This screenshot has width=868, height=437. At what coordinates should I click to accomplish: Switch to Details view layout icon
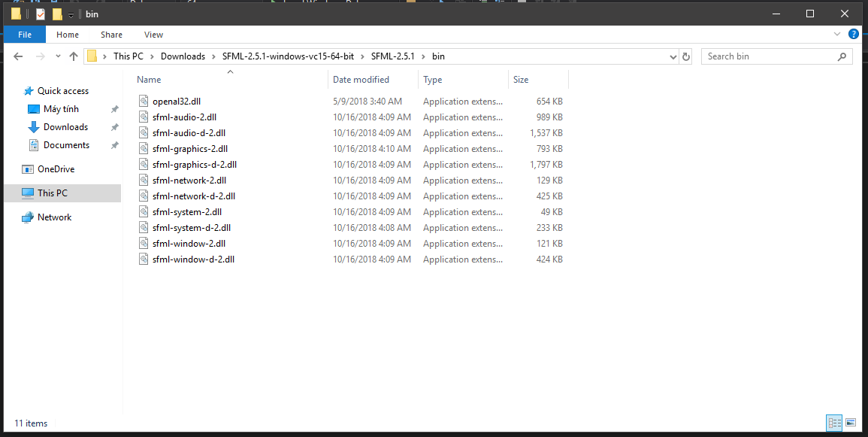[x=834, y=423]
